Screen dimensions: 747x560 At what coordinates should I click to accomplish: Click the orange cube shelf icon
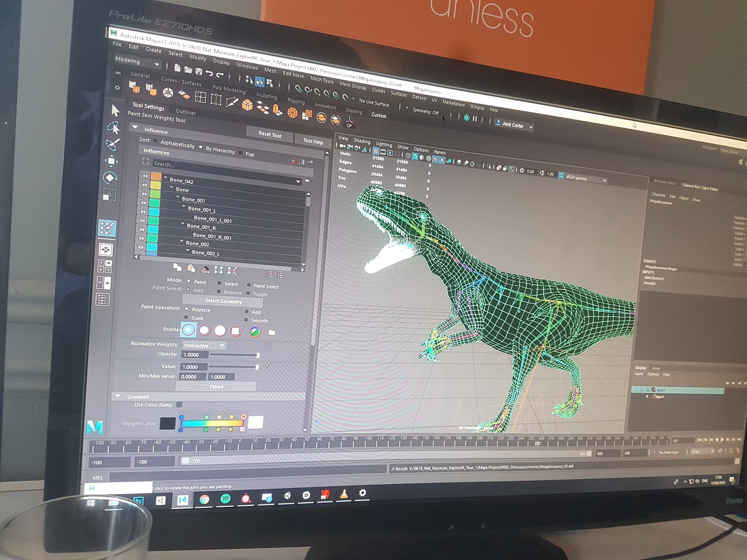(248, 105)
